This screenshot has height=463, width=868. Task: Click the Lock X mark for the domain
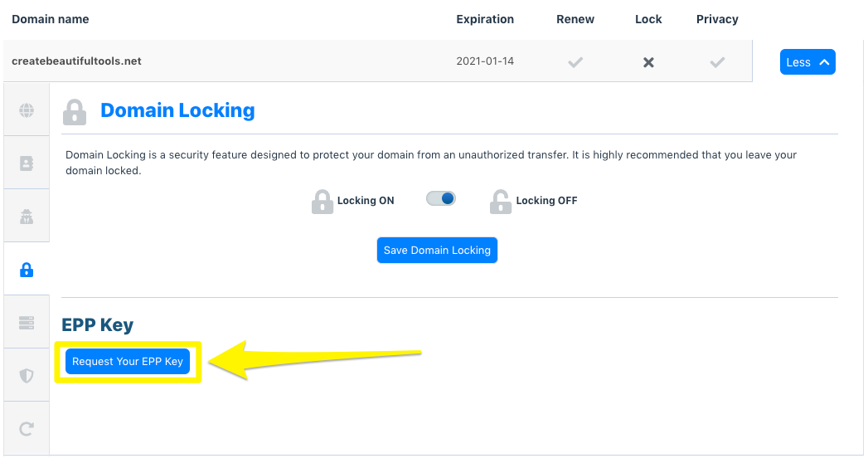[648, 62]
